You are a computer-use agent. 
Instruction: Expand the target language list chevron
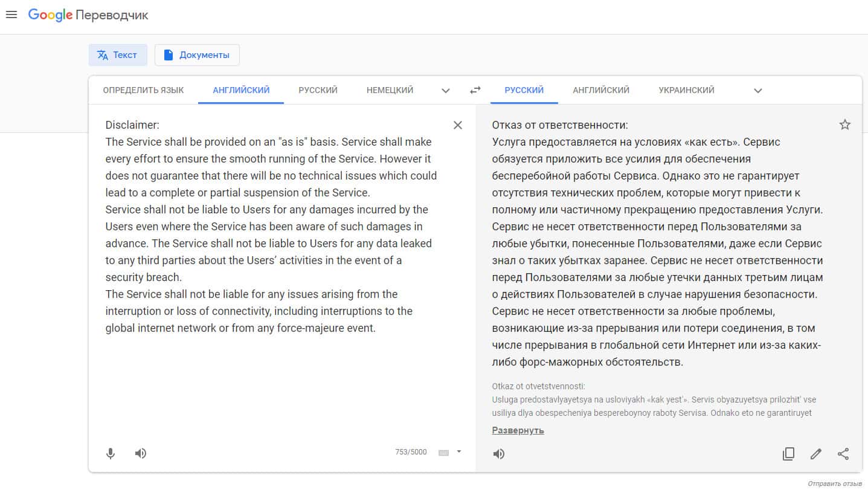[758, 91]
